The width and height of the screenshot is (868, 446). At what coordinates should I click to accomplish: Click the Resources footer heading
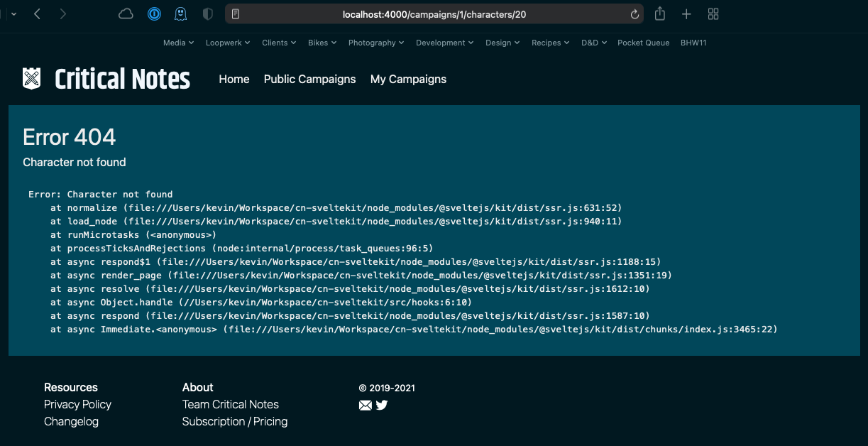71,387
